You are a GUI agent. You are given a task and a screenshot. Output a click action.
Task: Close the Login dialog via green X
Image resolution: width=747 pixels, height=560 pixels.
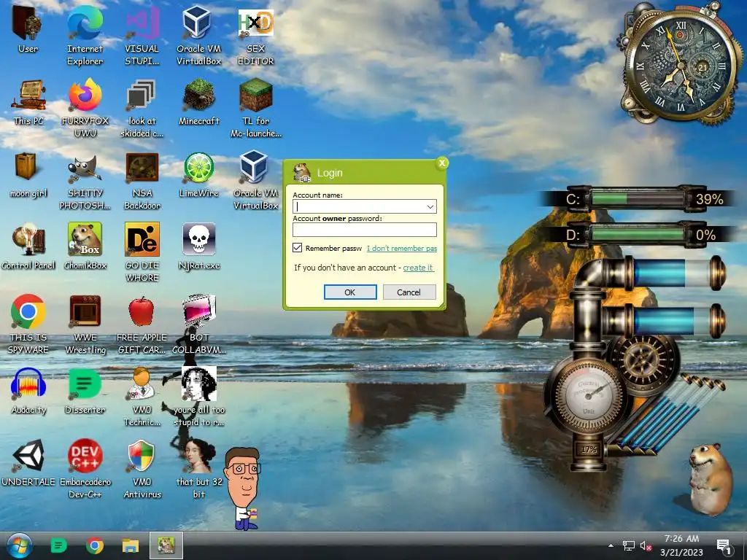click(x=442, y=163)
